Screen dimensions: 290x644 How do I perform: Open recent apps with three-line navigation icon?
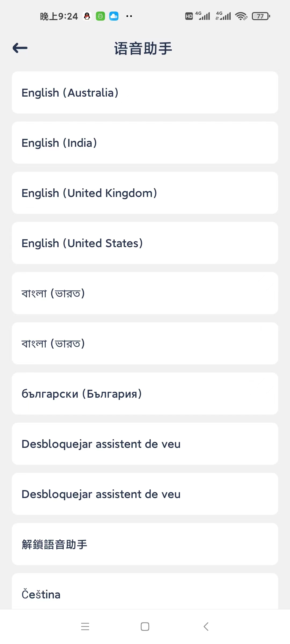[85, 626]
